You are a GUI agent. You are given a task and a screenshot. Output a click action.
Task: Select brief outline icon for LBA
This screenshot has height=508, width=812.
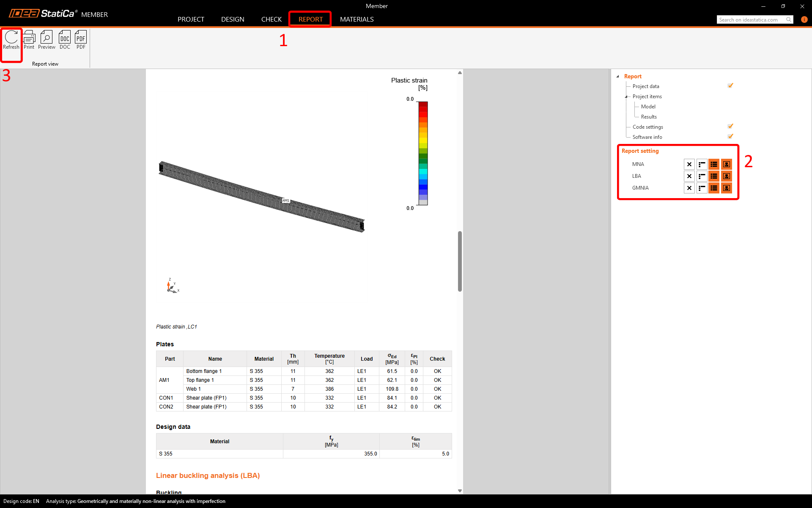[702, 176]
